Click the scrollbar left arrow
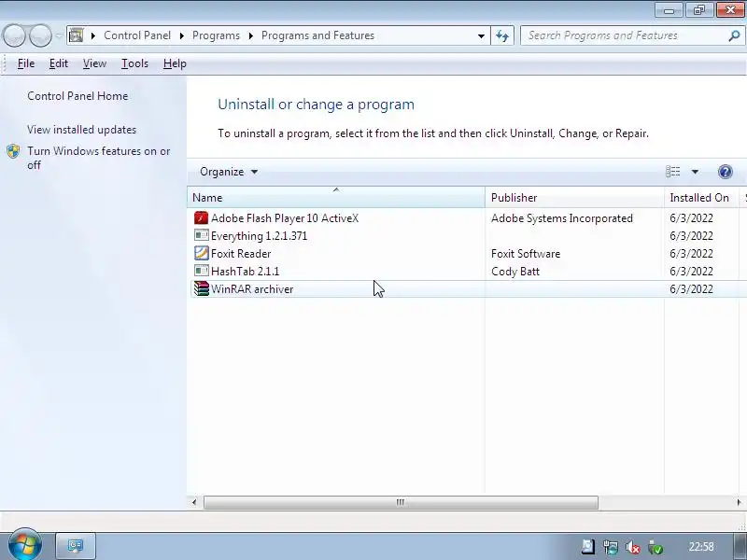747x560 pixels. coord(194,502)
